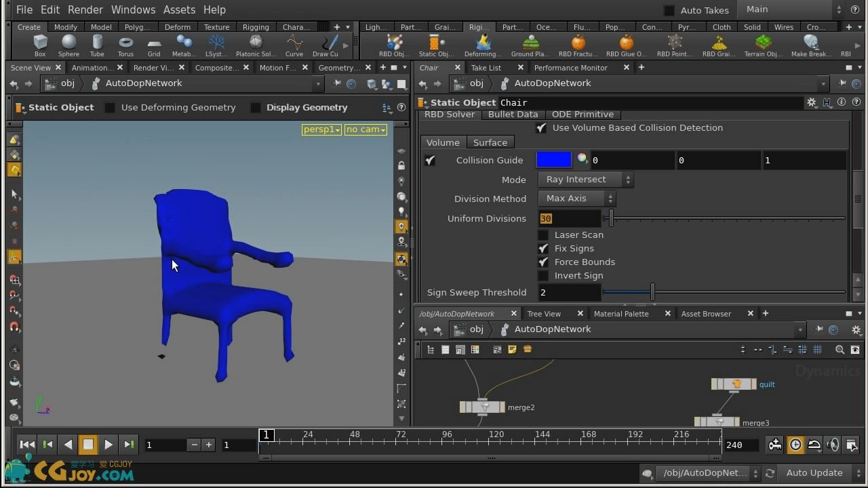Click the Terrain Object shelf tool
This screenshot has width=868, height=488.
tap(763, 45)
